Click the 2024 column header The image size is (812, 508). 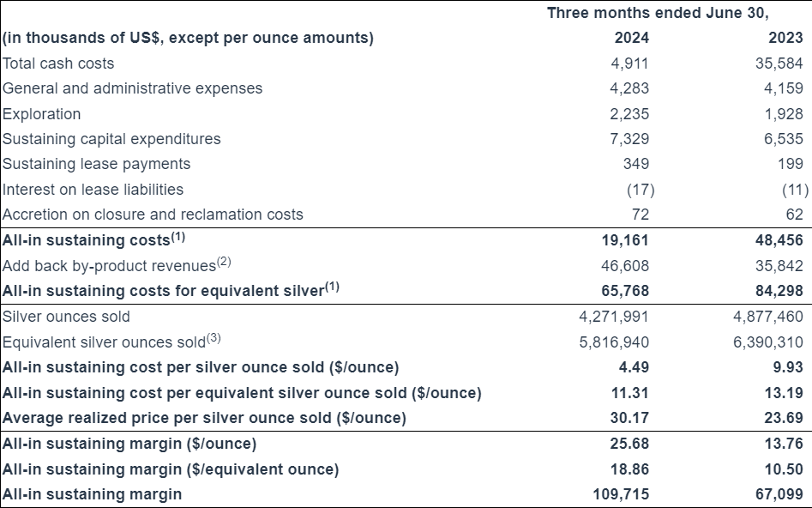tap(632, 38)
